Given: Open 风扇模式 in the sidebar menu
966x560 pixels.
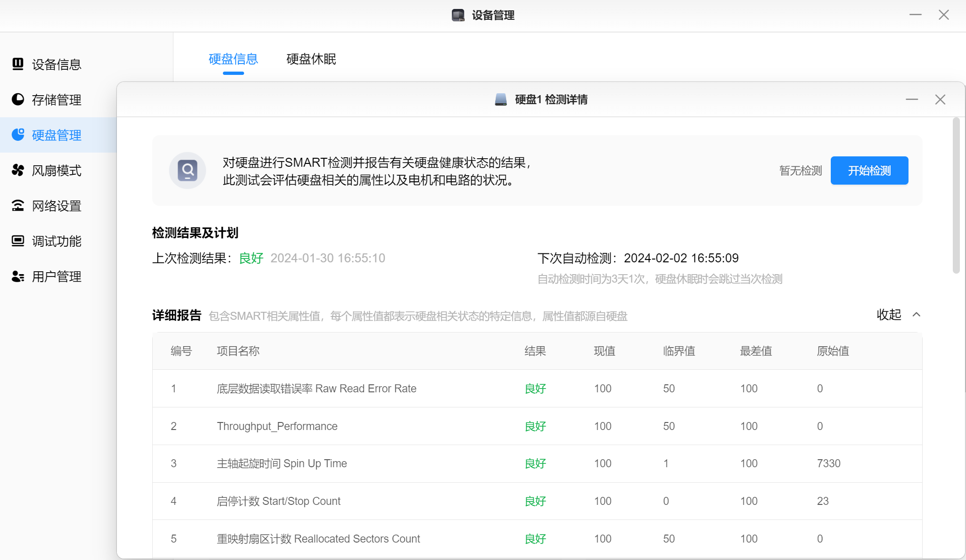Looking at the screenshot, I should [57, 170].
